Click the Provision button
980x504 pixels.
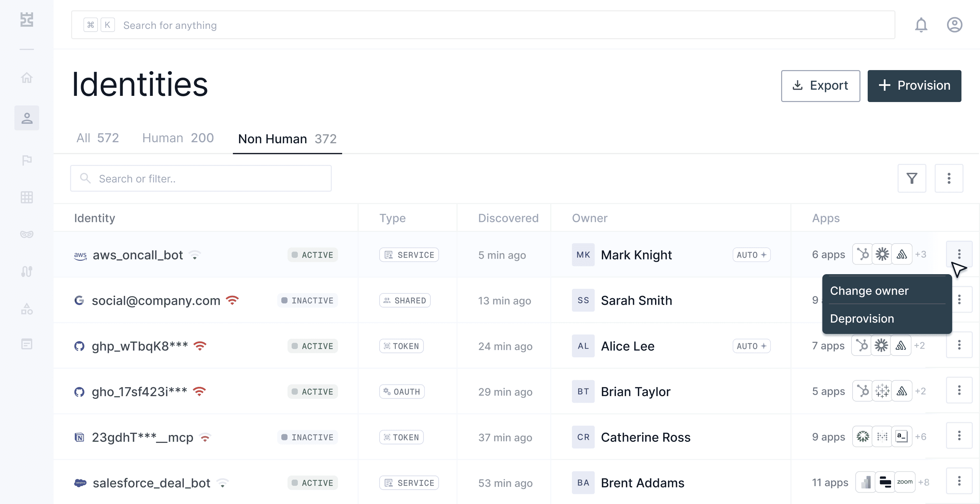pyautogui.click(x=914, y=86)
